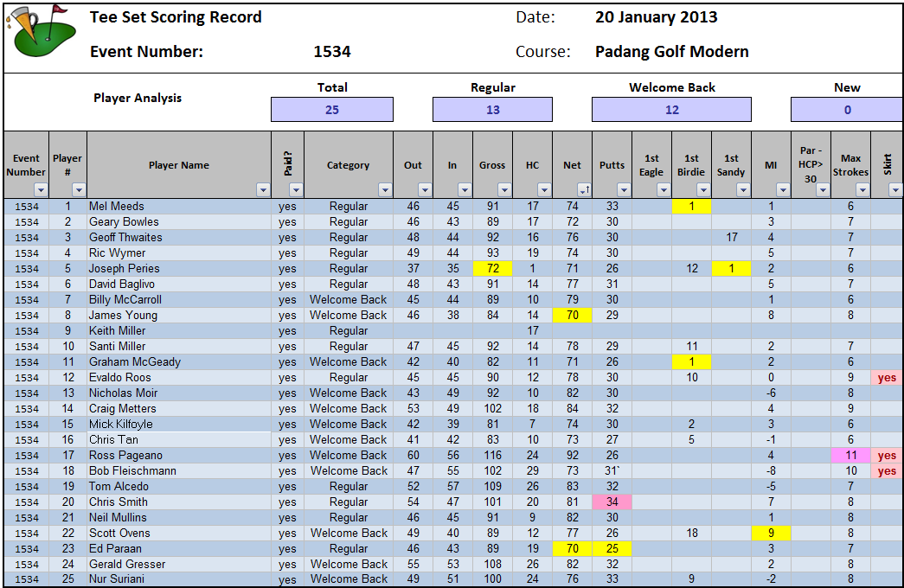The image size is (904, 588).
Task: Expand the Putts column filter arrow
Action: point(623,189)
